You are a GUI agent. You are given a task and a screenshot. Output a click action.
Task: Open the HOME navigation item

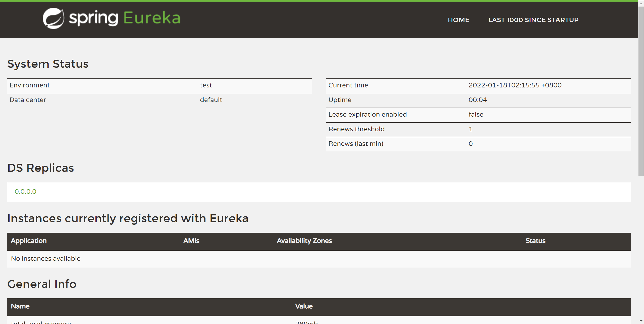pyautogui.click(x=458, y=20)
